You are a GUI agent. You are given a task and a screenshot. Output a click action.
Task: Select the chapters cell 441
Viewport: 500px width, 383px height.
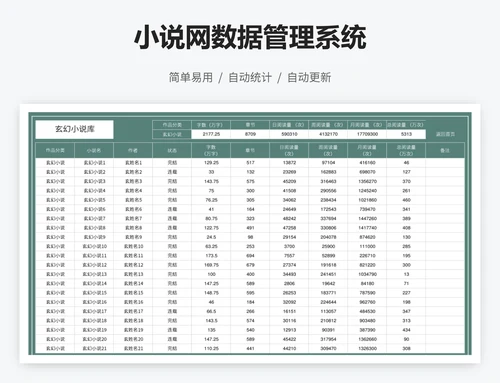(250, 349)
